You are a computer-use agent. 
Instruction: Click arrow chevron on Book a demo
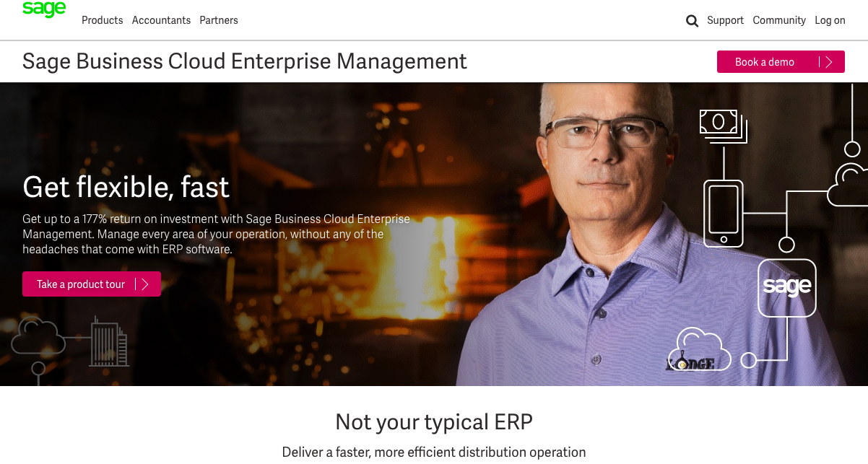pyautogui.click(x=829, y=62)
